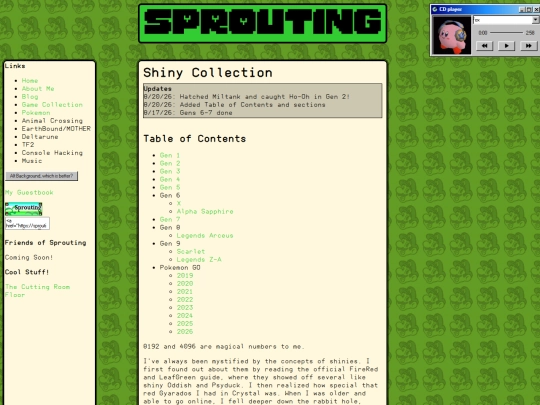Image resolution: width=540 pixels, height=405 pixels.
Task: Click the Kirby album art thumbnail
Action: click(451, 35)
